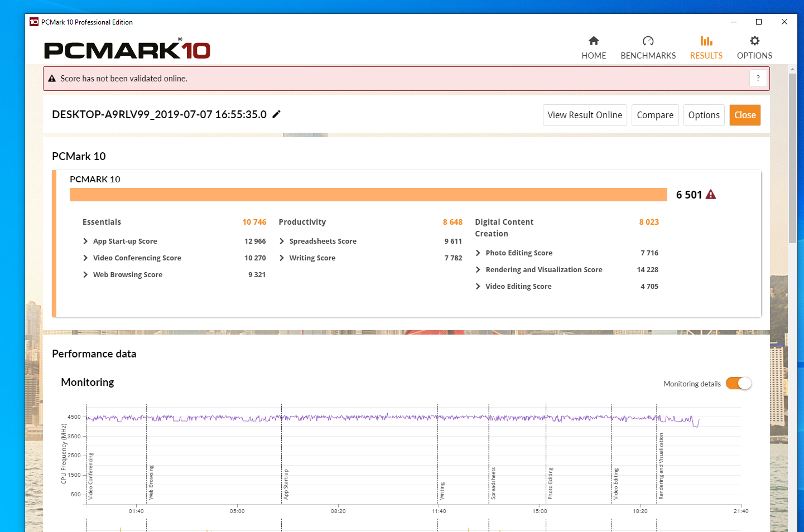
Task: Click the warning triangle beside score 6 501
Action: pos(711,195)
